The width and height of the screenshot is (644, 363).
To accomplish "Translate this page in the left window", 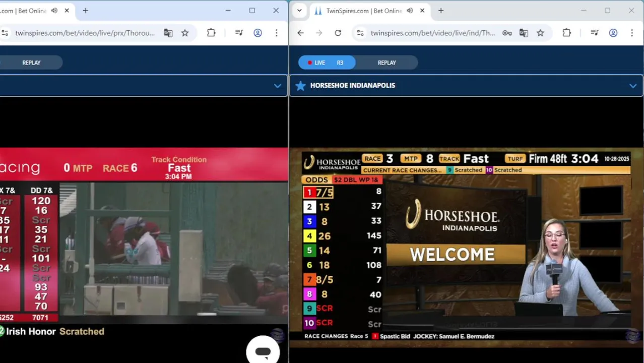I will click(168, 33).
